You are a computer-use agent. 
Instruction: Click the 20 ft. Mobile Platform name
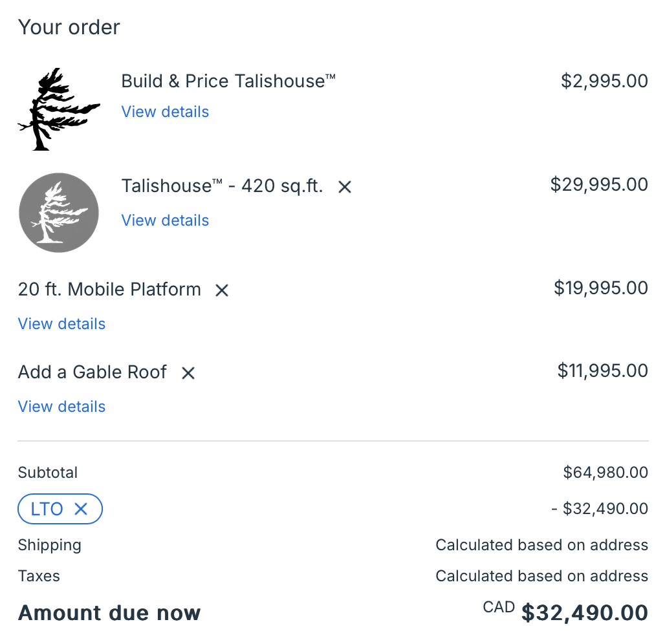pos(109,290)
